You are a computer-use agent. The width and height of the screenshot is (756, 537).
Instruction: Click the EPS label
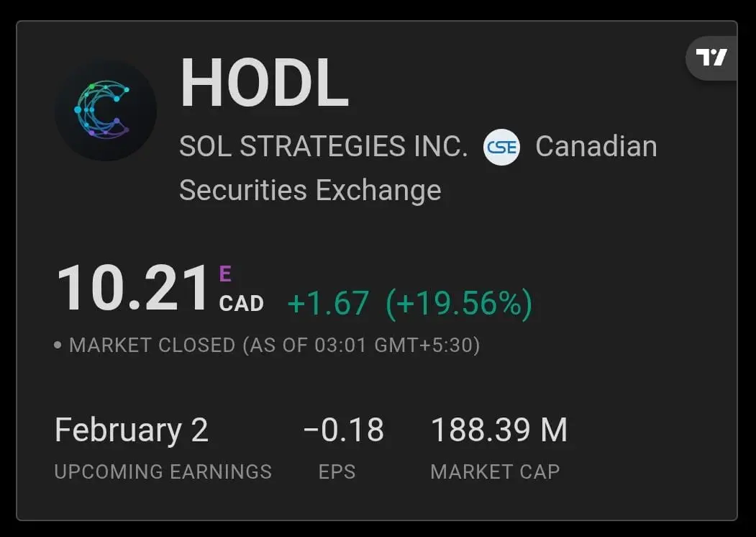(337, 472)
